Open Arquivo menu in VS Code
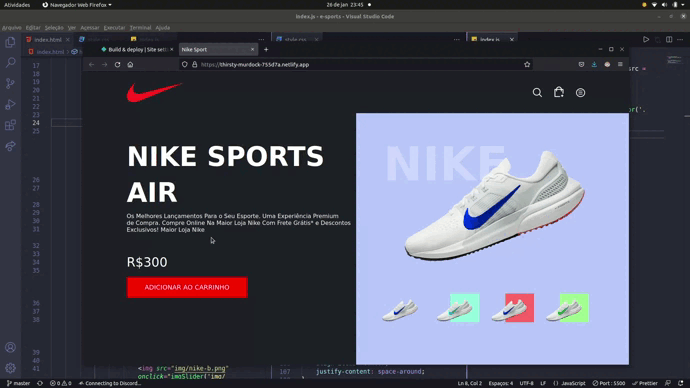690x388 pixels. pos(11,27)
